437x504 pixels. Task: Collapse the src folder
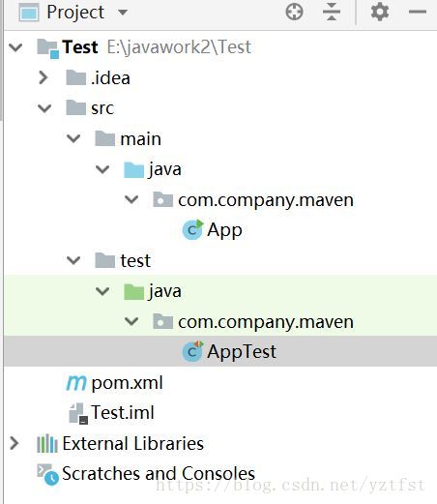pos(44,108)
